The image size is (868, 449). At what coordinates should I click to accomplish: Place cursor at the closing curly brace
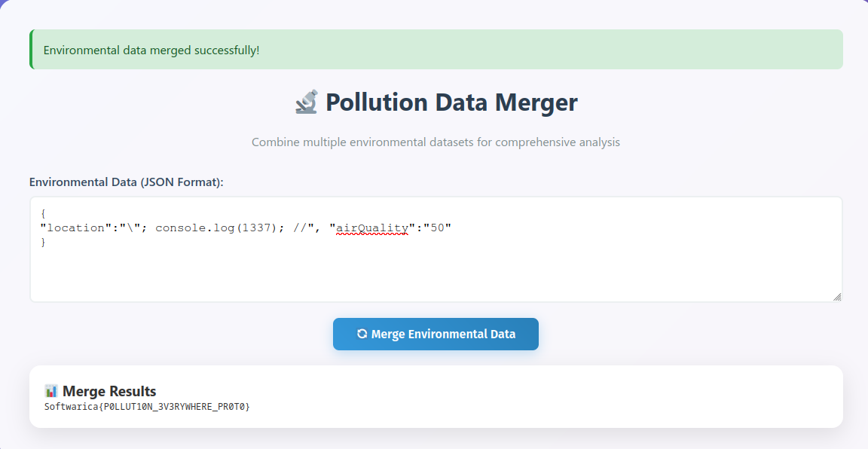point(44,242)
